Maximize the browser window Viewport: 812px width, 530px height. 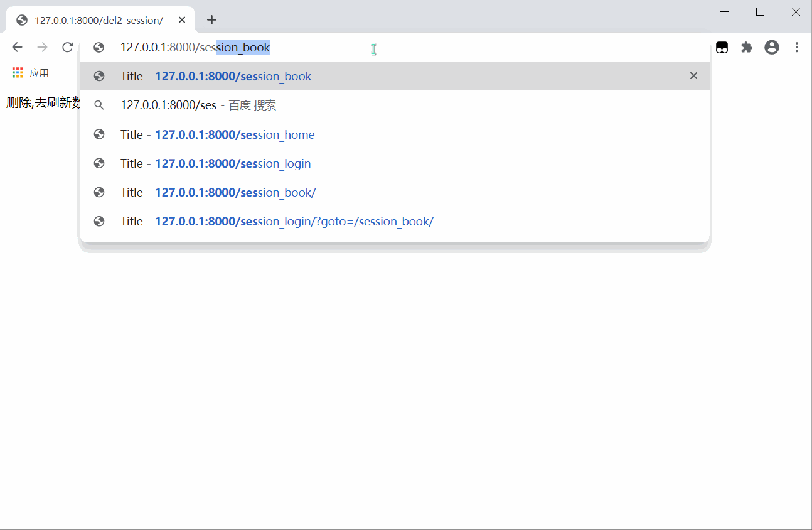point(760,11)
